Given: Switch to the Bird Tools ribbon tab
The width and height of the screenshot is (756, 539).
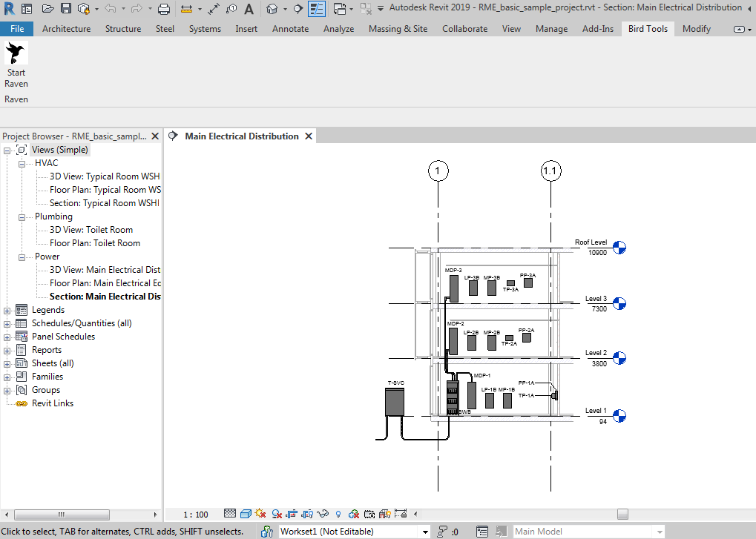Looking at the screenshot, I should [x=647, y=29].
